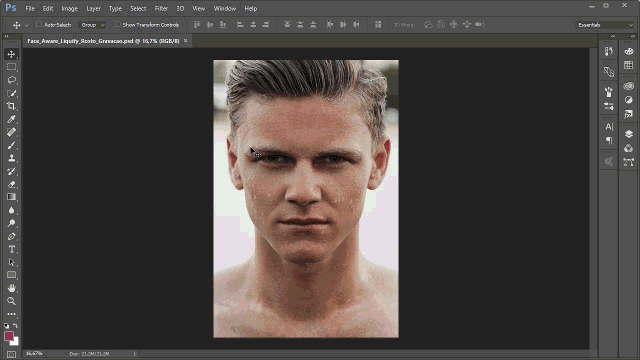This screenshot has width=640, height=360.
Task: Open the Window menu
Action: [225, 8]
